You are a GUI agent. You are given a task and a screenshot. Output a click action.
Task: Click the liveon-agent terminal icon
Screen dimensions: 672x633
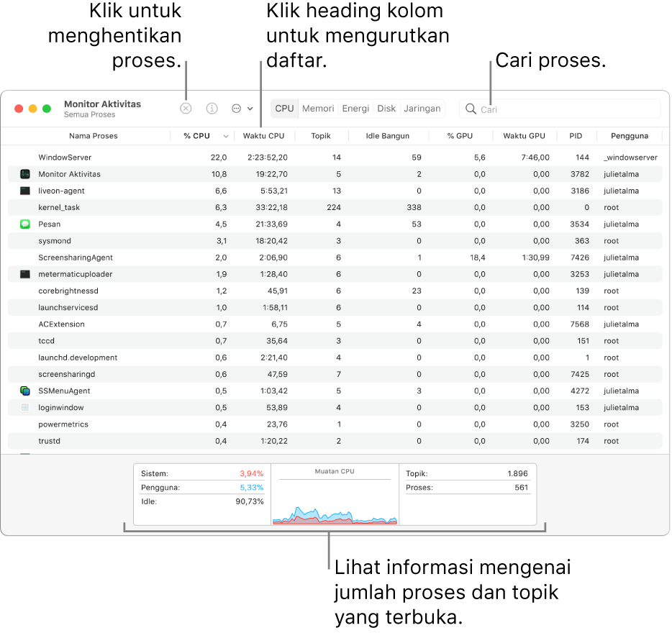pyautogui.click(x=25, y=191)
